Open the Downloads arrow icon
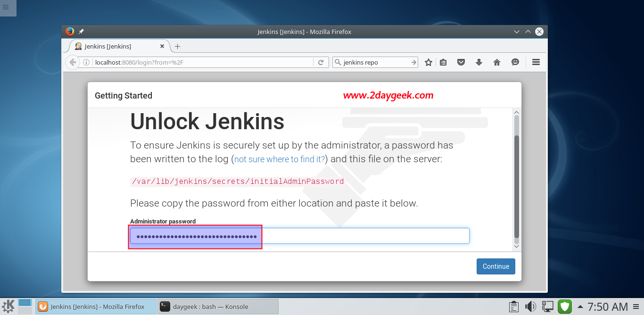Image resolution: width=644 pixels, height=315 pixels. point(479,62)
